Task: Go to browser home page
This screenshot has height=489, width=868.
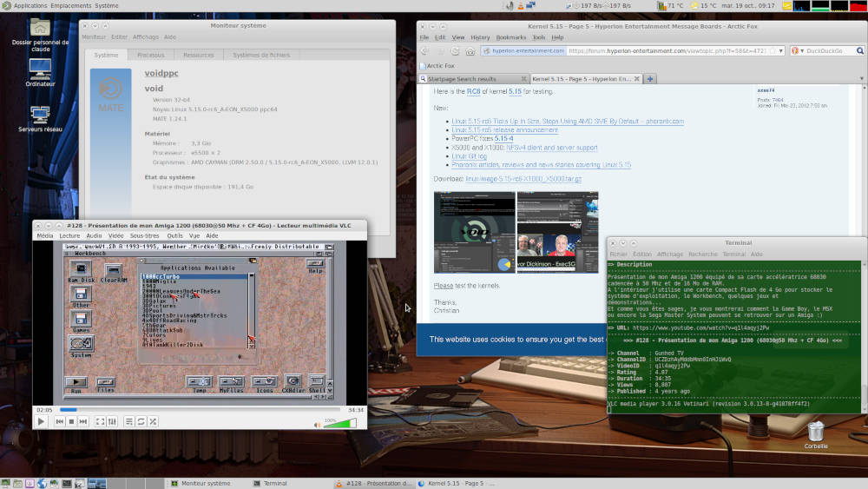Action: (x=470, y=51)
